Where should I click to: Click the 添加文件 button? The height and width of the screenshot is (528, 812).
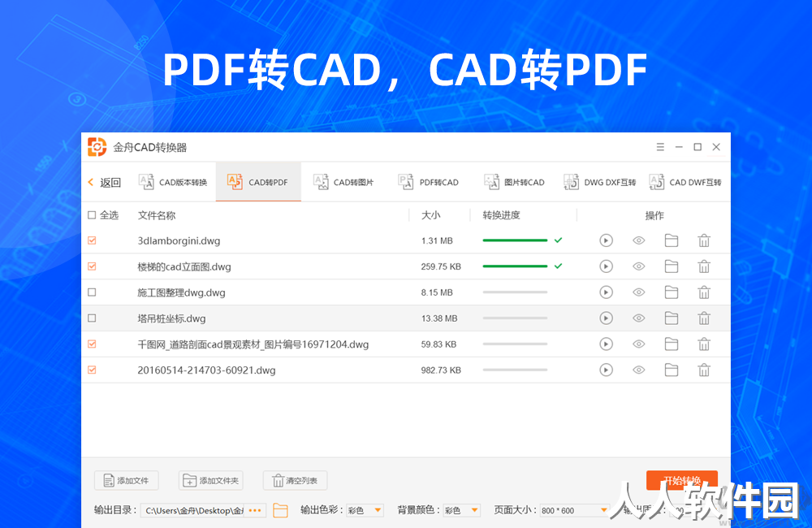click(127, 480)
